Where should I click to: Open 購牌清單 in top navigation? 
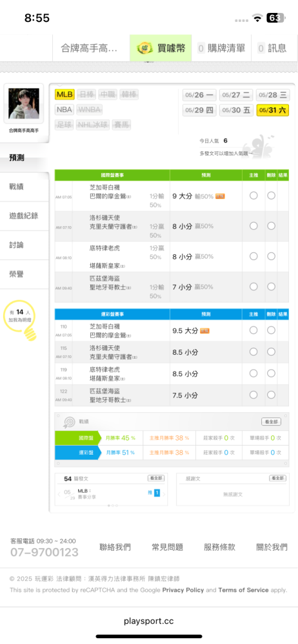221,48
